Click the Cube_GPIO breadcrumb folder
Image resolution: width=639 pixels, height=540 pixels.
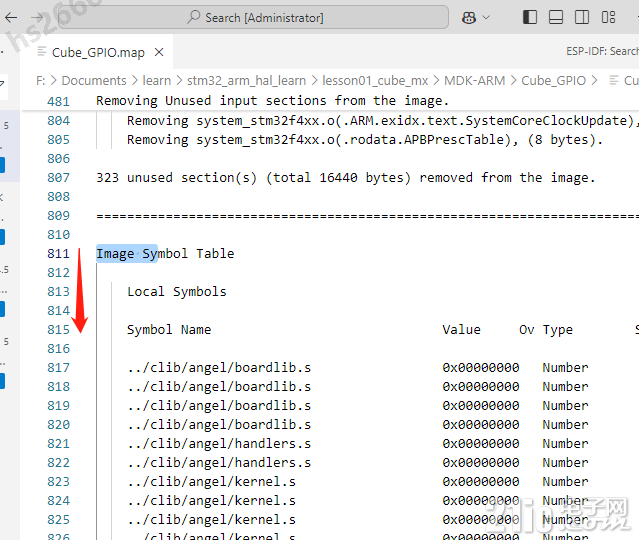coord(553,81)
